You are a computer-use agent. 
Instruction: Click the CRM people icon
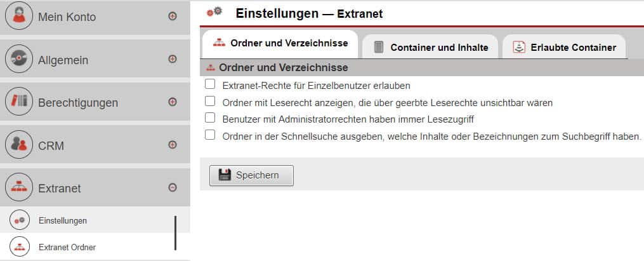[x=19, y=145]
